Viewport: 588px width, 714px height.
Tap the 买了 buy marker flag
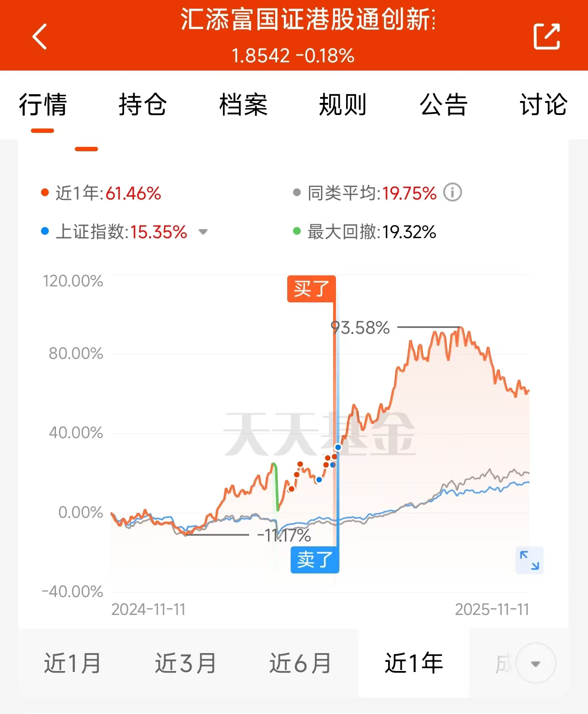pos(311,289)
